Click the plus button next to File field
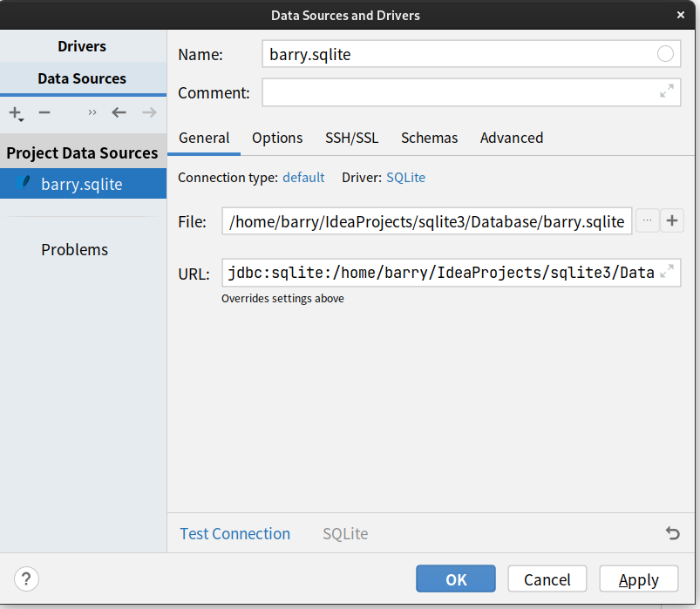This screenshot has width=700, height=609. (x=671, y=220)
